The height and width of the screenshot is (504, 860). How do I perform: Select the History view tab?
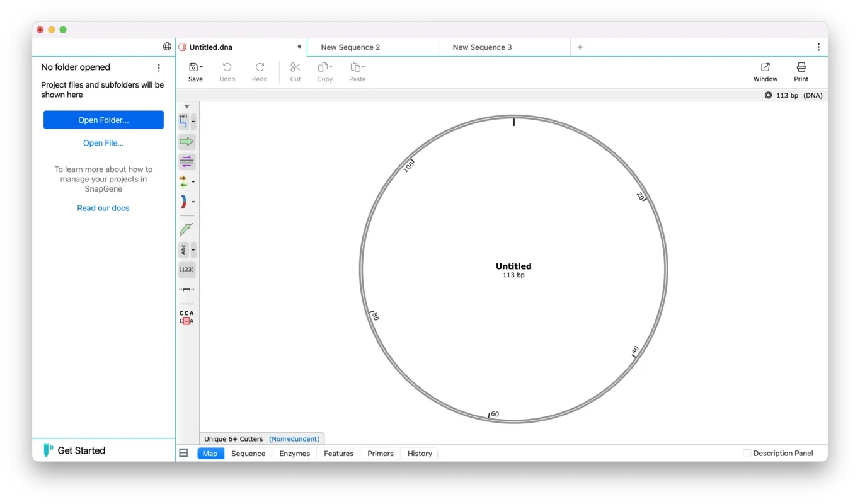click(420, 454)
